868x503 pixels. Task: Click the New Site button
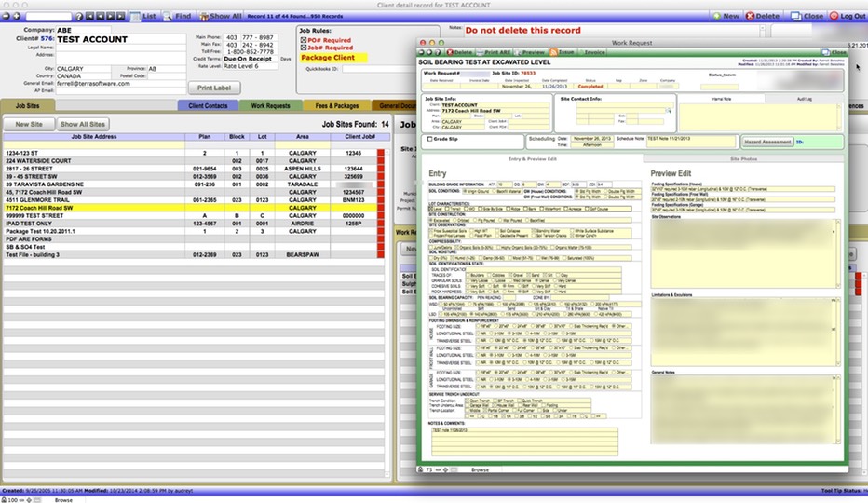coord(29,124)
